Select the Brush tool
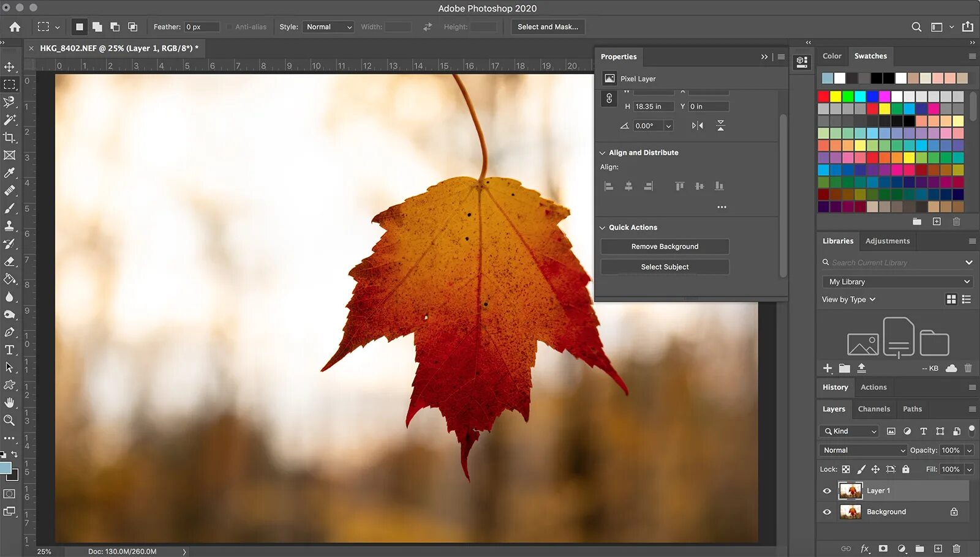The width and height of the screenshot is (980, 557). coord(9,208)
